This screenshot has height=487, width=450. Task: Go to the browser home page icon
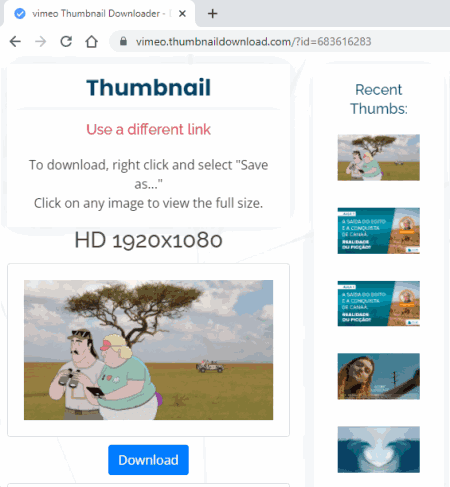(91, 42)
